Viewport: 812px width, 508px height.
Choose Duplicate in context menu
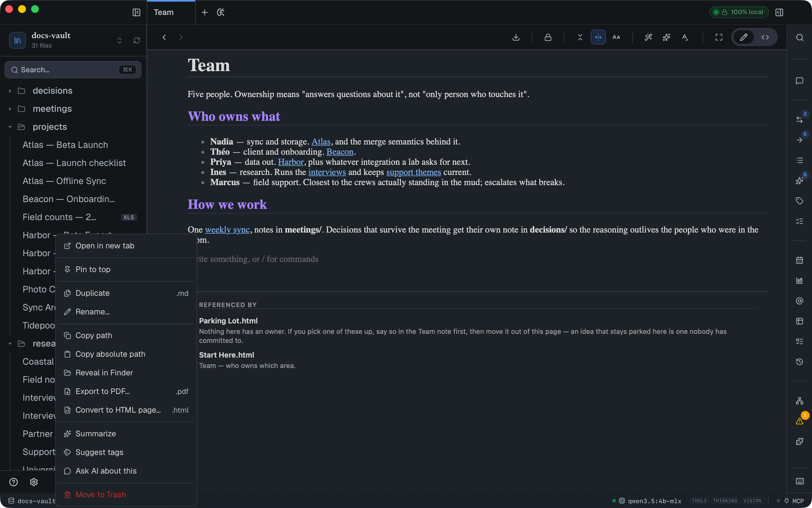point(126,293)
